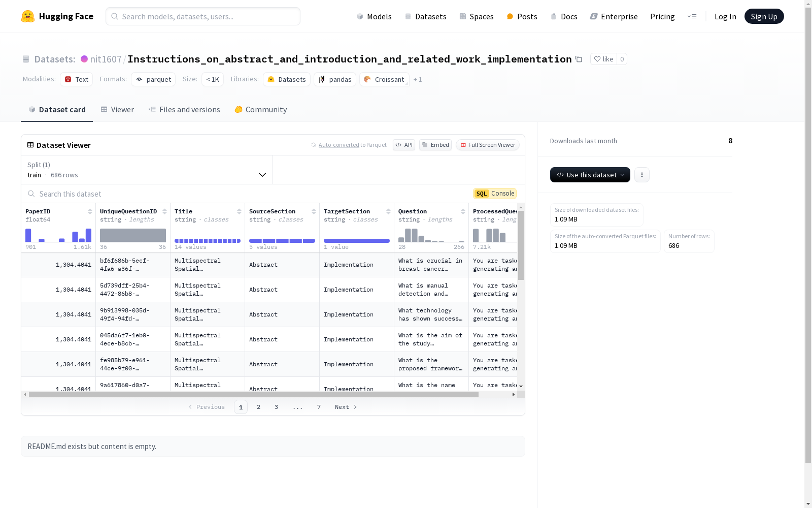Open Enterprise in the top navigation
812x508 pixels.
coord(614,16)
